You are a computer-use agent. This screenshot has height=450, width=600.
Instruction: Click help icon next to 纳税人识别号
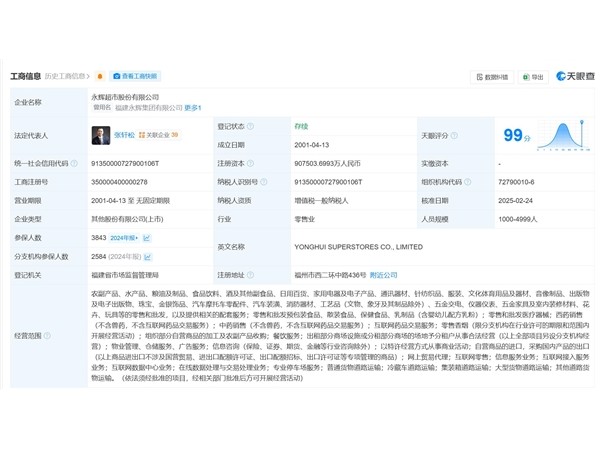[264, 182]
